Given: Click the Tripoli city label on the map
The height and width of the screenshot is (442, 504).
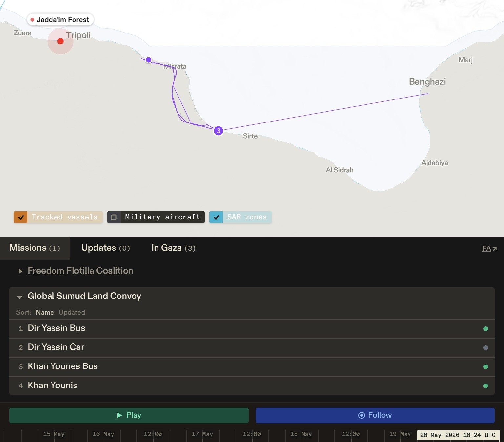Looking at the screenshot, I should pyautogui.click(x=78, y=35).
